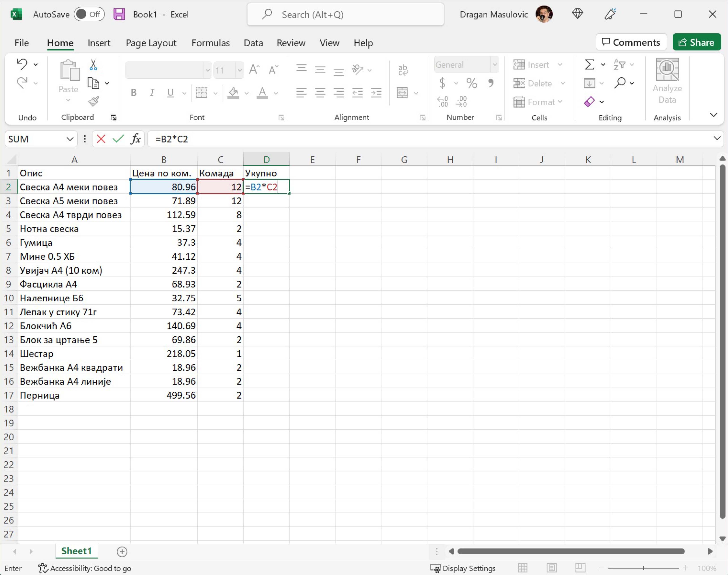This screenshot has width=728, height=575.
Task: Click the green Enter checkmark in formula bar
Action: pyautogui.click(x=118, y=139)
